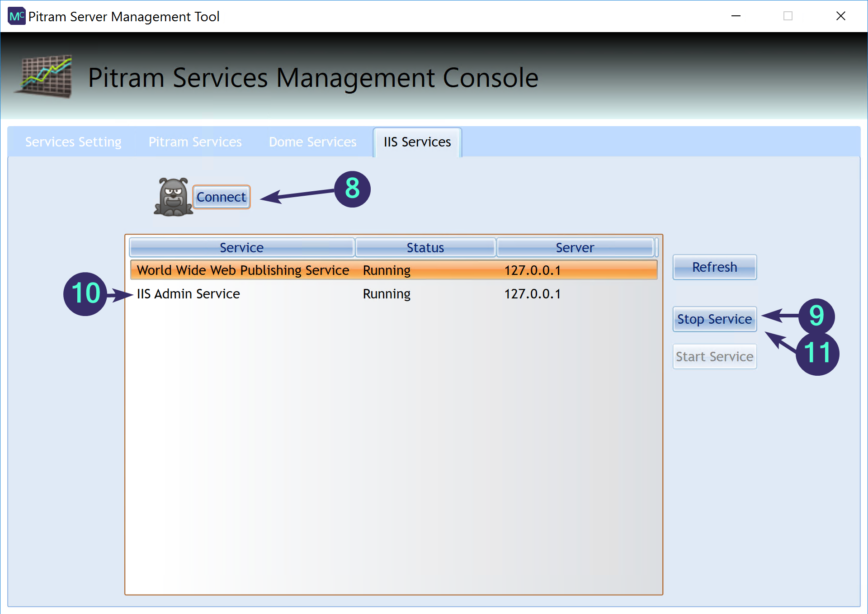Viewport: 868px width, 614px height.
Task: Click the Server column header
Action: point(575,248)
